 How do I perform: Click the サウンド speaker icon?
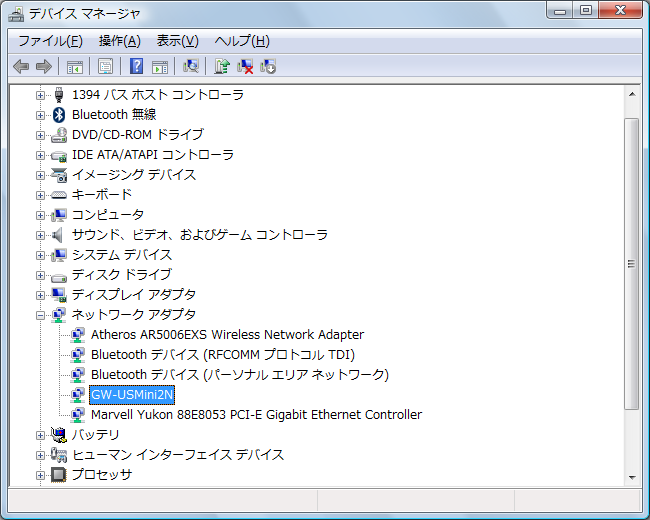[58, 235]
